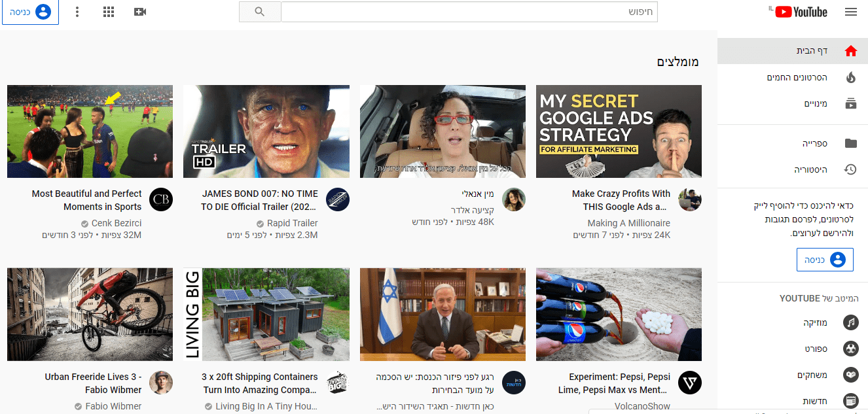The width and height of the screenshot is (868, 414).
Task: Click the flame trending icon
Action: [851, 77]
